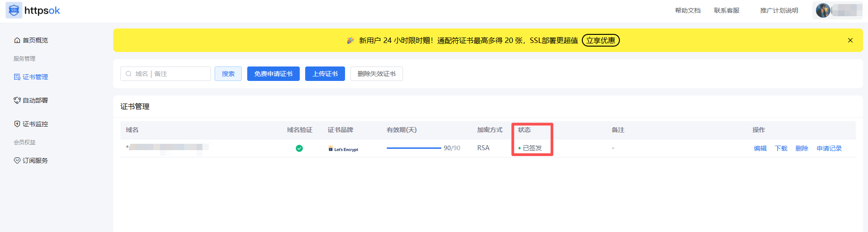
Task: Click the heart icon beside 订阅服务
Action: point(17,161)
